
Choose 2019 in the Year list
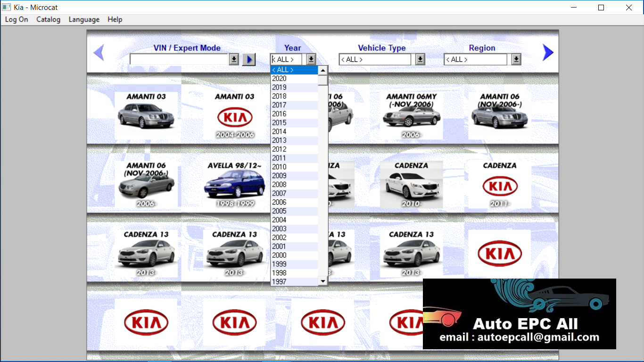point(294,87)
